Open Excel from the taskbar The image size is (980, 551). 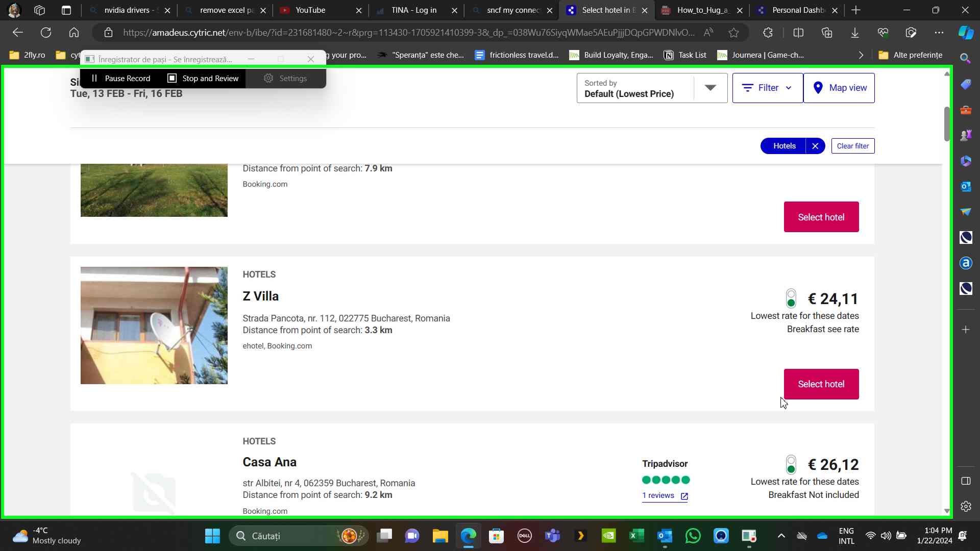[x=636, y=536]
